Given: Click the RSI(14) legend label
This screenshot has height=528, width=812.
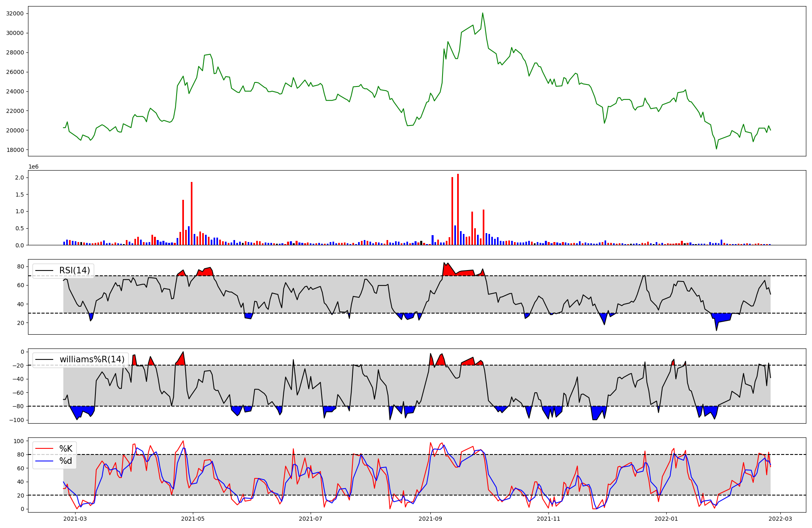Looking at the screenshot, I should (x=75, y=270).
